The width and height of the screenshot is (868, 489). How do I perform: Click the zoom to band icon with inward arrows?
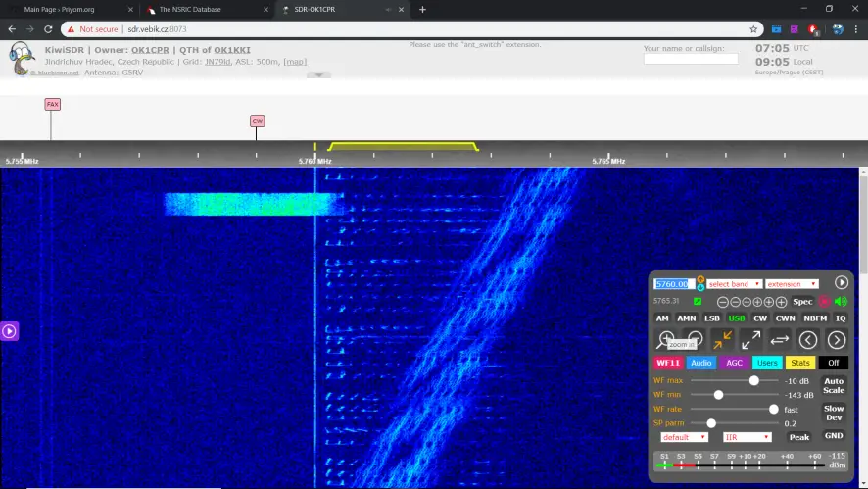pyautogui.click(x=723, y=339)
